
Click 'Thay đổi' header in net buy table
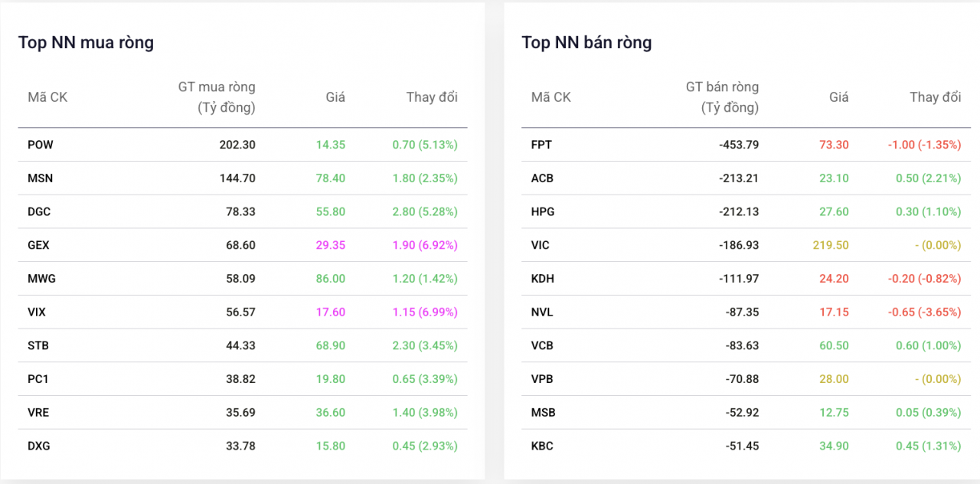[x=432, y=97]
